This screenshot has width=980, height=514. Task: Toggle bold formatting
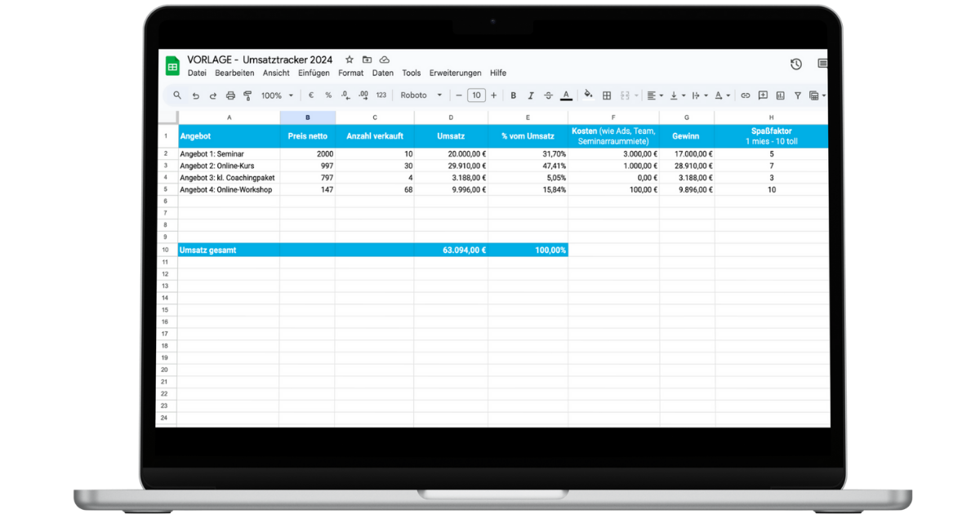coord(514,95)
